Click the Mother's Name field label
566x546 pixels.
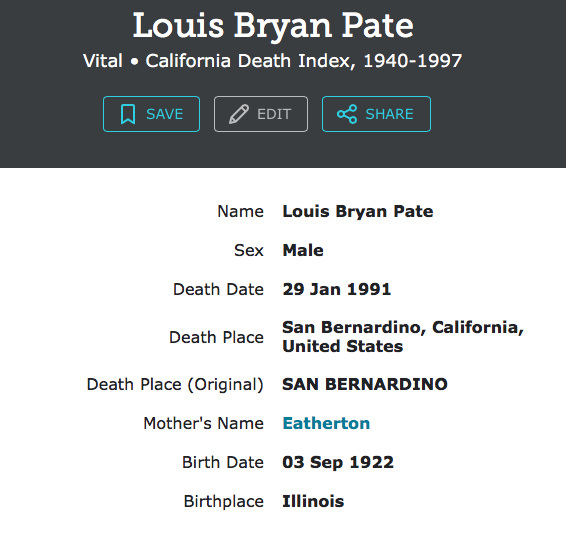(204, 423)
